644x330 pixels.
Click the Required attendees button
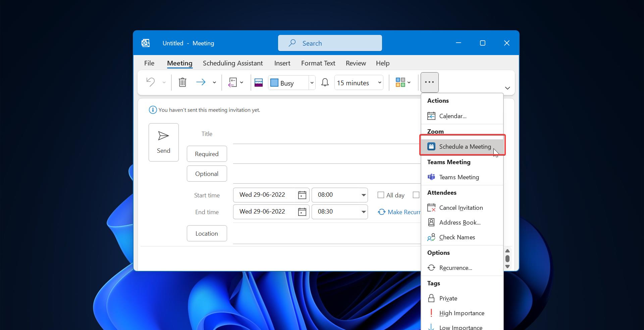click(207, 154)
